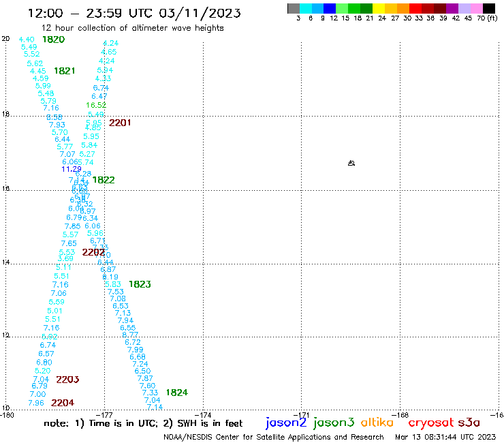
Task: Click pass number 2204
Action: pos(63,403)
